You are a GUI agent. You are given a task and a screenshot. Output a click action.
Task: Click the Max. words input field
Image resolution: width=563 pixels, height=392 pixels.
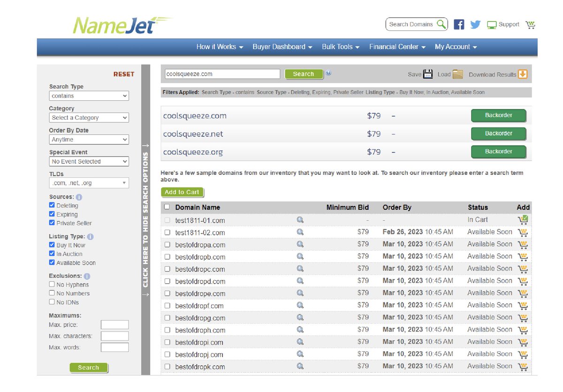pos(114,347)
